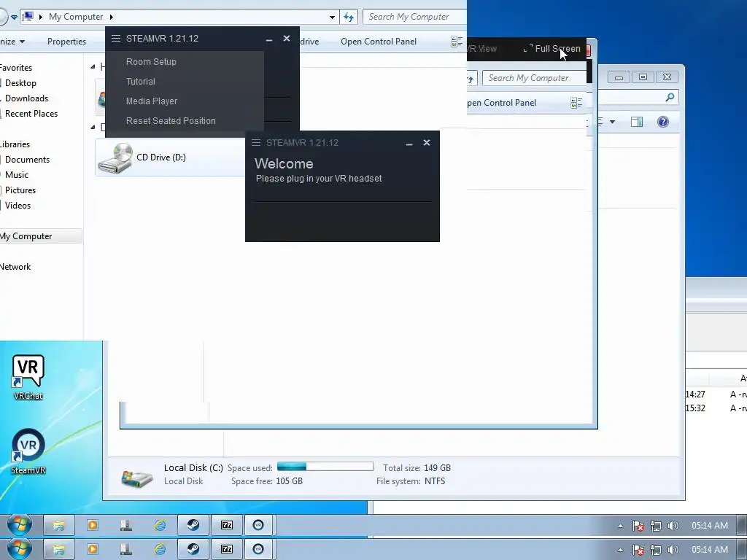
Task: Click hamburger icon beside STEAMVR title above Room Setup
Action: 116,39
